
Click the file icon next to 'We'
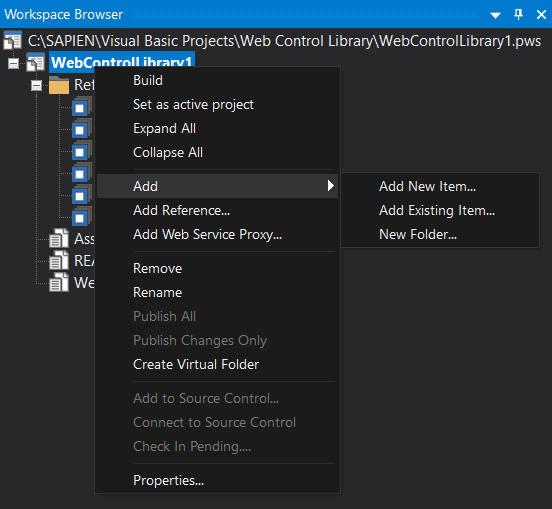click(59, 282)
